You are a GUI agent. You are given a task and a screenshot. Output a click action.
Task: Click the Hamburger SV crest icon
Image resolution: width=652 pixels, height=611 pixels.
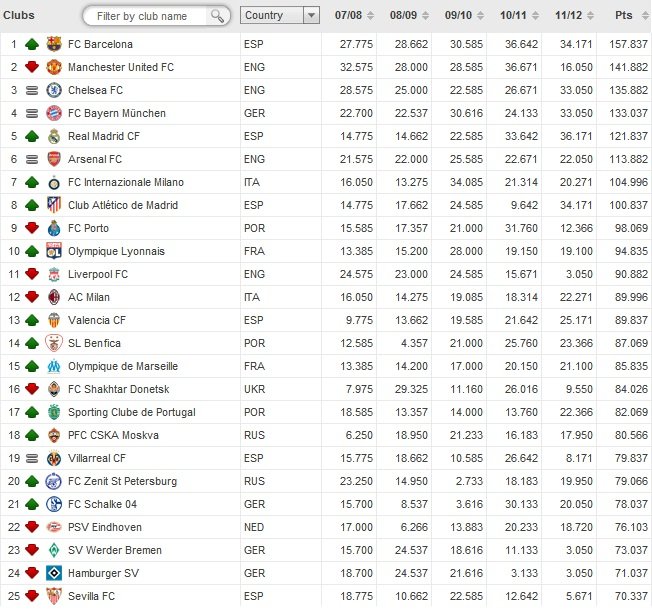click(x=54, y=573)
